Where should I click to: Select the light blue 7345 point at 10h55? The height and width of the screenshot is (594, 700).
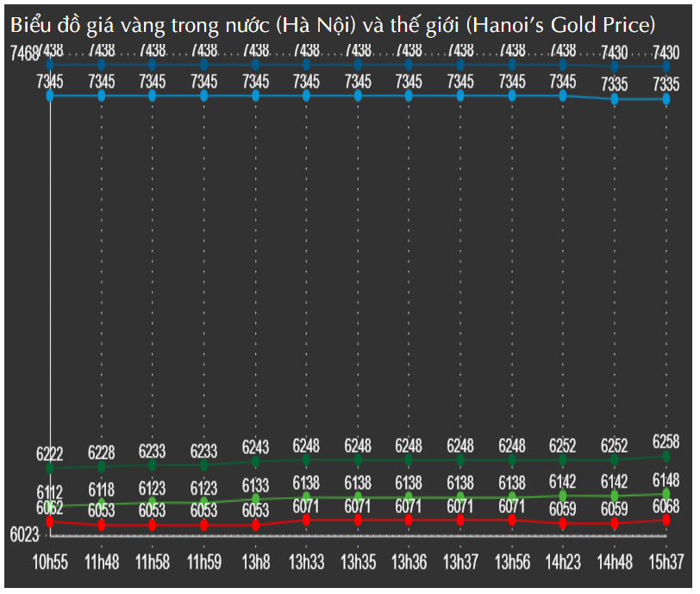[50, 96]
